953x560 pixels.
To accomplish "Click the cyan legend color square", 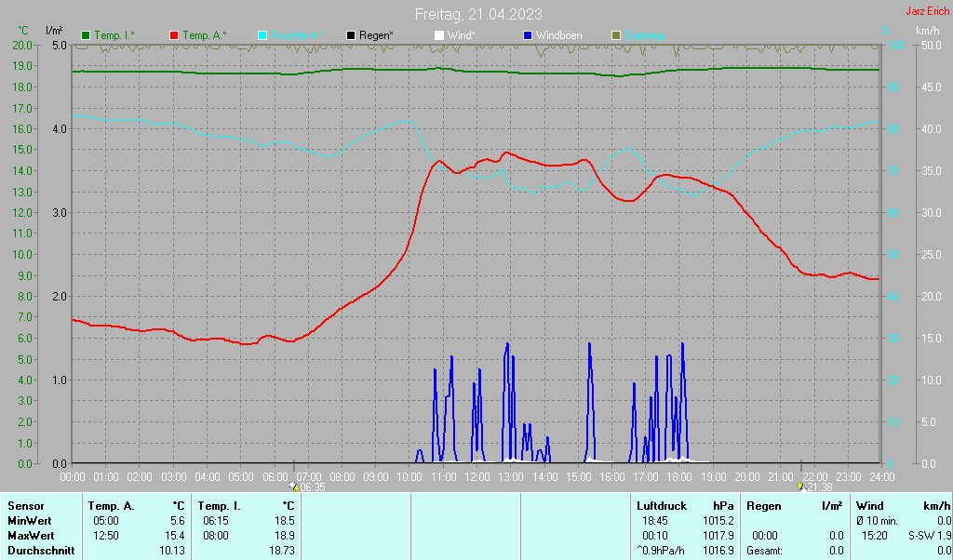I will 262,35.
